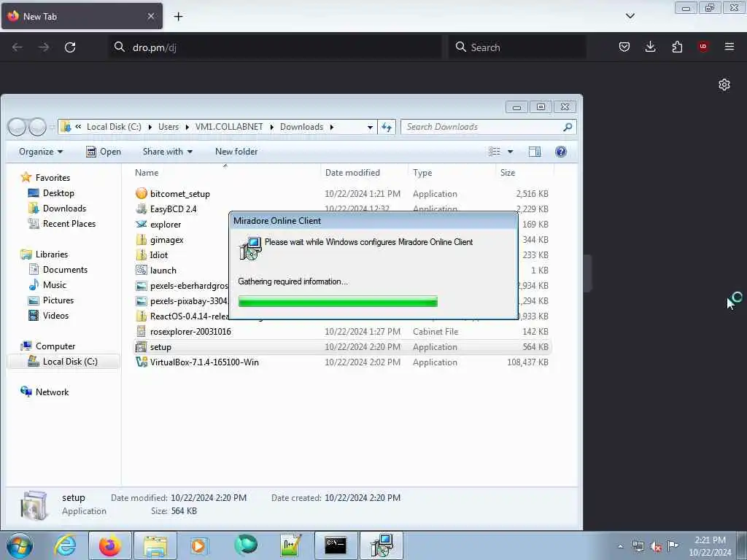747x560 pixels.
Task: Click the green Miradore installer progress bar
Action: (338, 301)
